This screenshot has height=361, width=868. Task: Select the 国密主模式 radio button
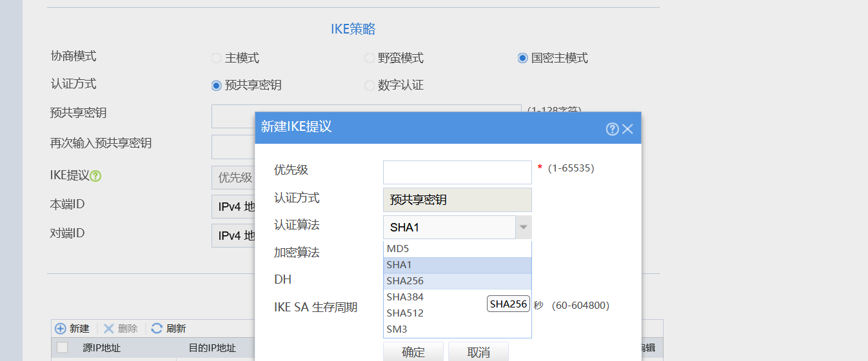(x=523, y=58)
